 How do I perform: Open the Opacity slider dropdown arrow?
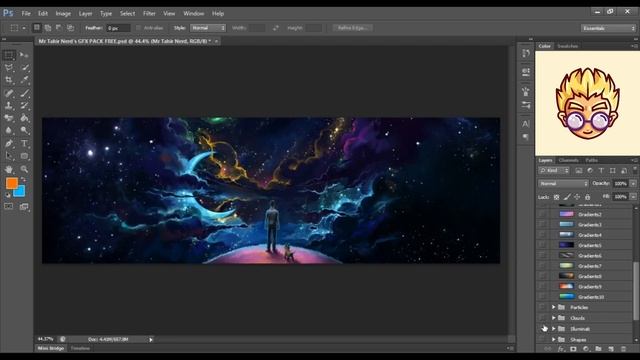[x=633, y=184]
